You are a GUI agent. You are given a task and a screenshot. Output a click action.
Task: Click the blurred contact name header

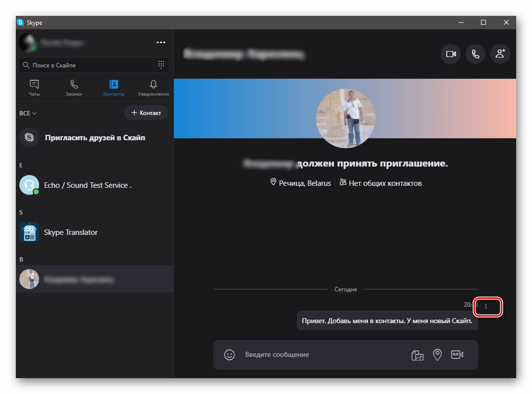pos(244,54)
